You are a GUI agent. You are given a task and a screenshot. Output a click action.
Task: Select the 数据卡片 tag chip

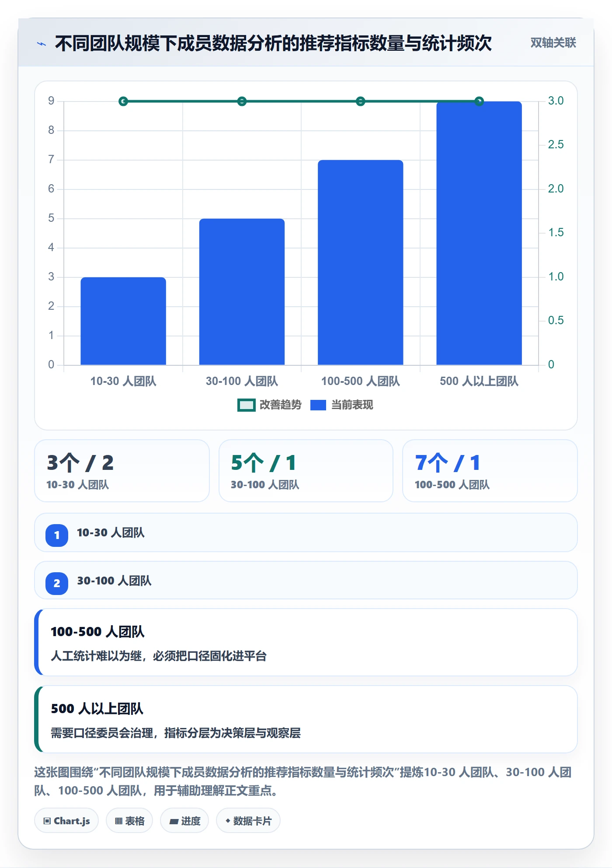248,821
